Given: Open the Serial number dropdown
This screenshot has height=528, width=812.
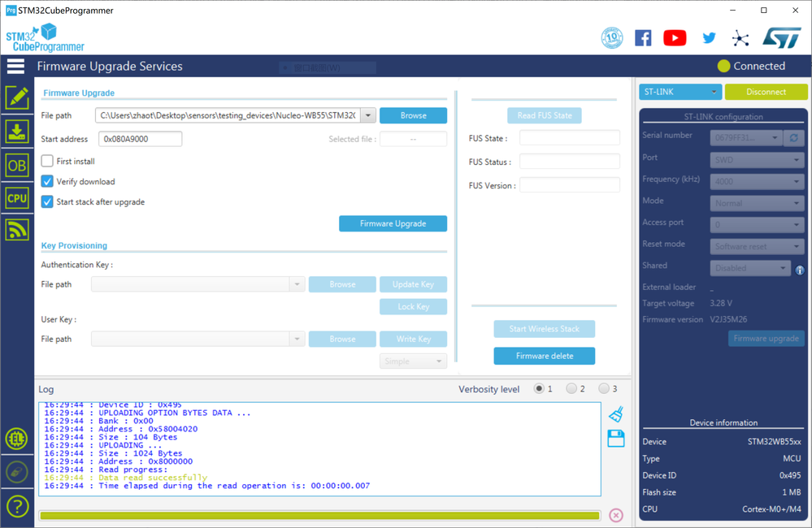Looking at the screenshot, I should (745, 138).
